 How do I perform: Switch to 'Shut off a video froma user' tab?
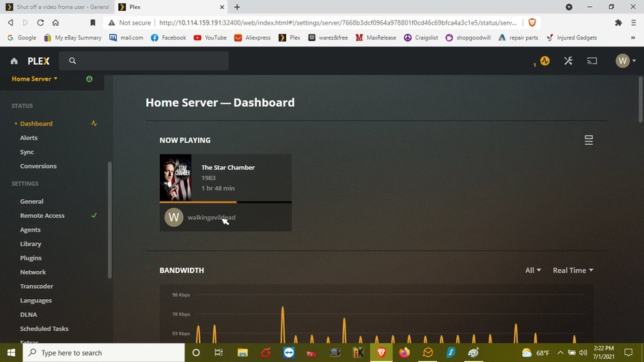pos(57,7)
